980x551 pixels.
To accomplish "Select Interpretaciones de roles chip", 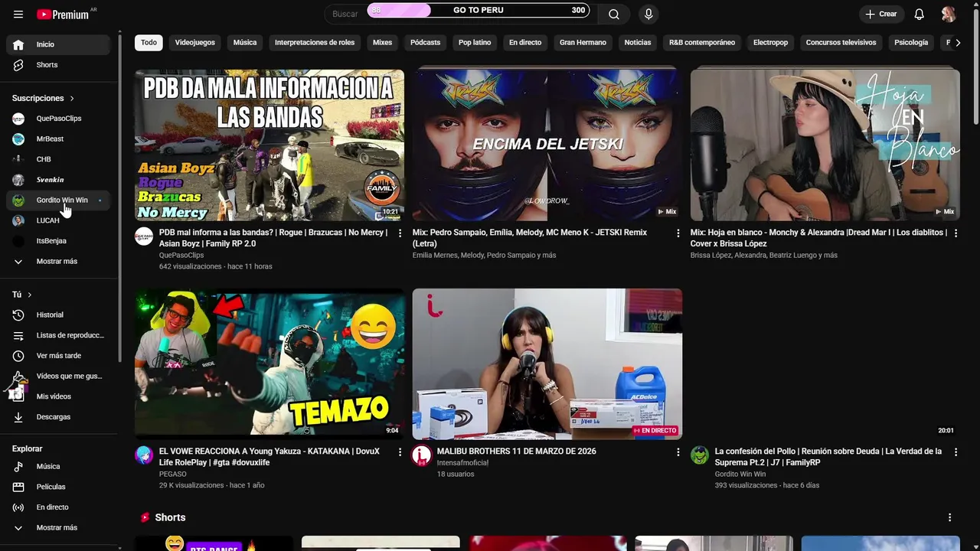I will [x=315, y=43].
